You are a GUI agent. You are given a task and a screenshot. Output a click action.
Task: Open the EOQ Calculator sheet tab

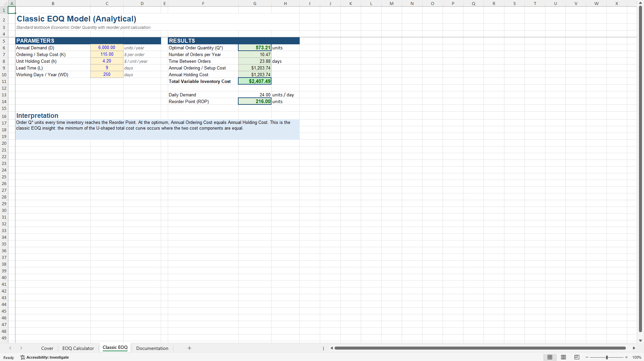pyautogui.click(x=78, y=348)
